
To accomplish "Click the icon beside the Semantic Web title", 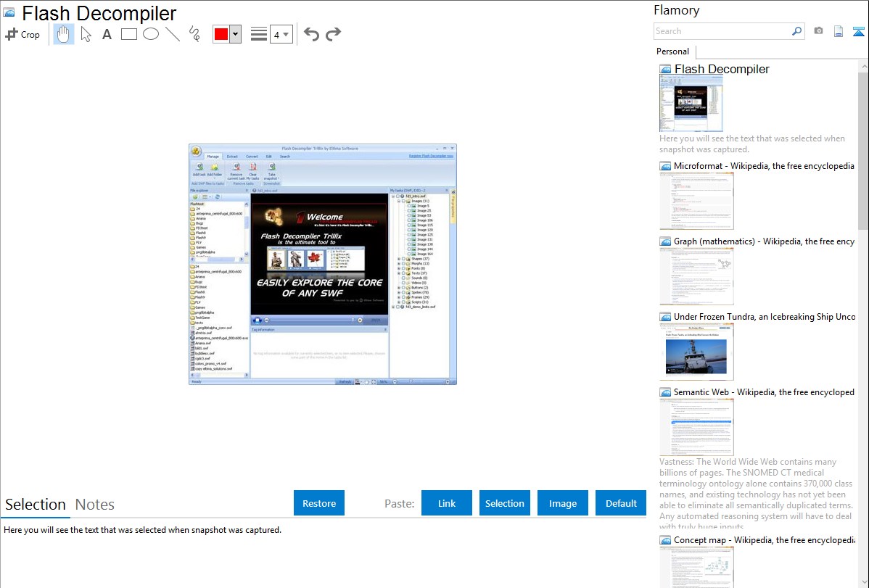I will (665, 392).
